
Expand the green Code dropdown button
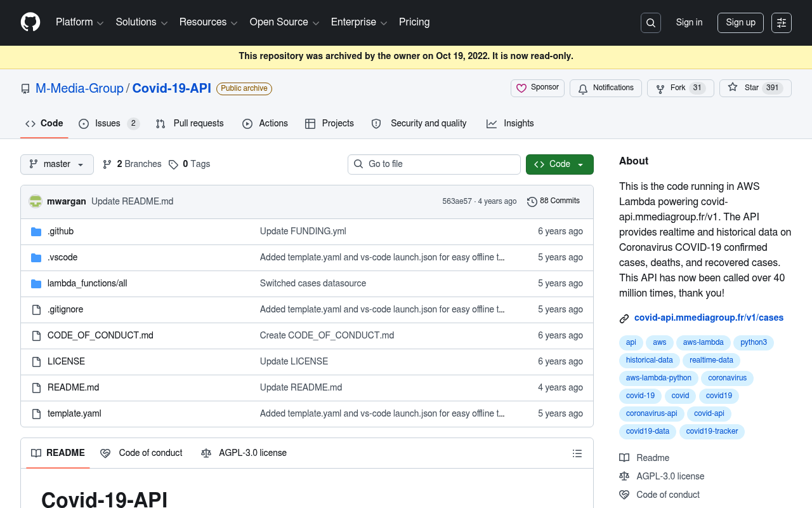560,164
